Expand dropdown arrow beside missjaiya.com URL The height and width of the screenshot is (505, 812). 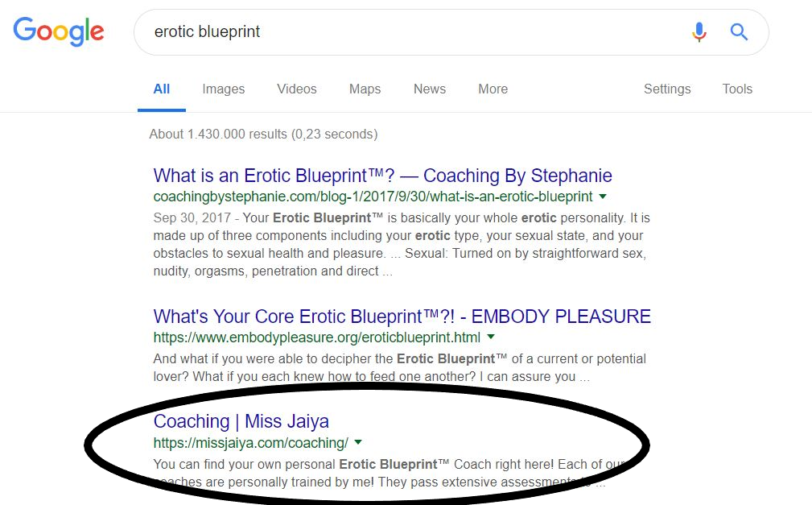pos(358,442)
